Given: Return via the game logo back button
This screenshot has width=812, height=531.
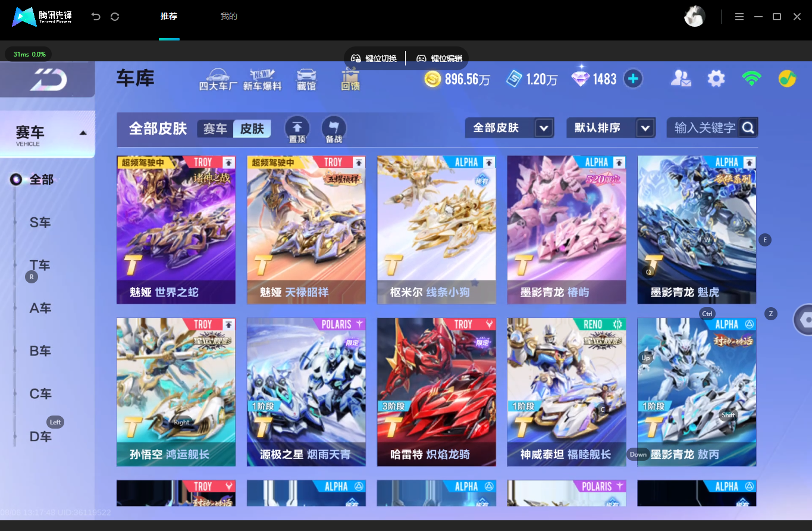Looking at the screenshot, I should coord(48,79).
